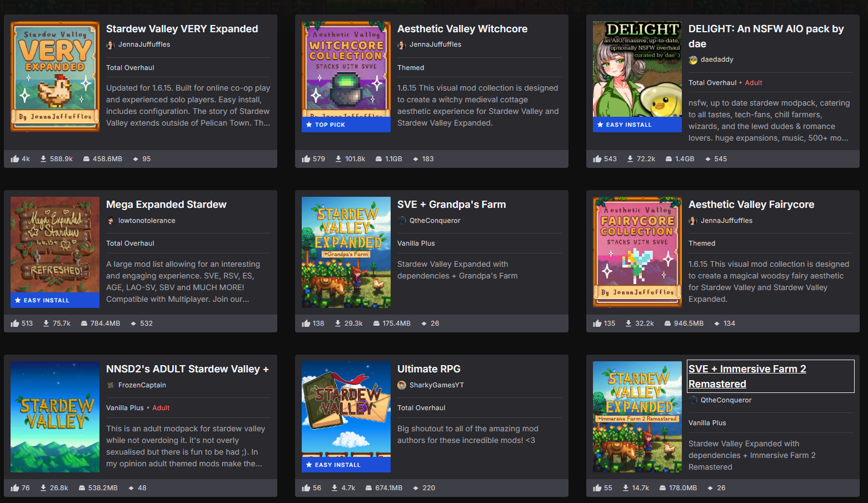Click the endorsement icon on Ultimate RPG card

pyautogui.click(x=306, y=488)
